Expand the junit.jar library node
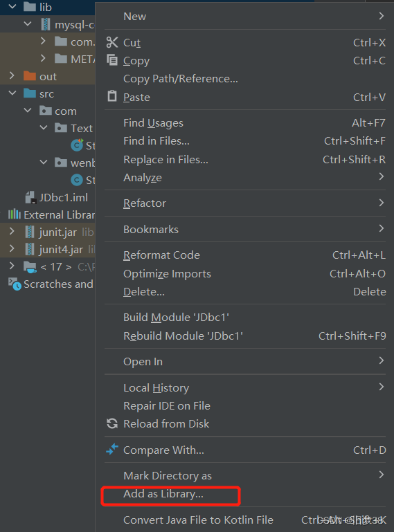 tap(12, 231)
